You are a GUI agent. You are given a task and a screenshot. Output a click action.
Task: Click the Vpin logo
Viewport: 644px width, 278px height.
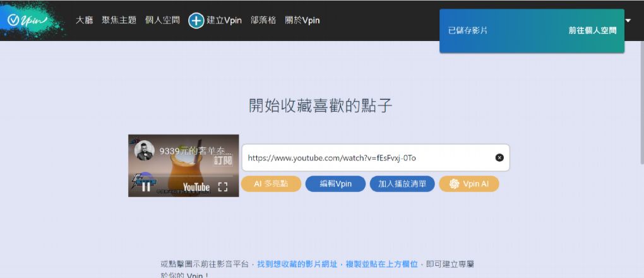click(x=28, y=20)
